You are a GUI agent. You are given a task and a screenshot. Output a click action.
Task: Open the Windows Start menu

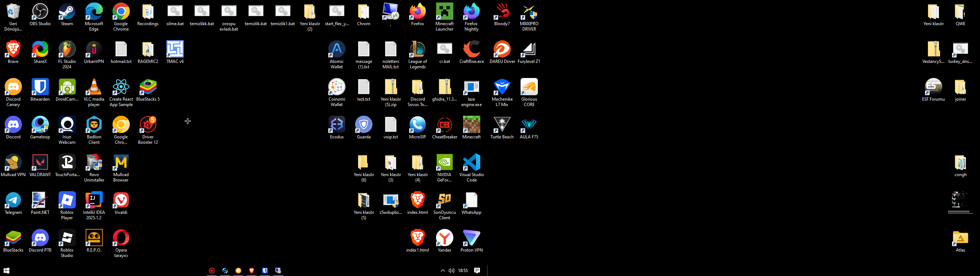(6, 270)
